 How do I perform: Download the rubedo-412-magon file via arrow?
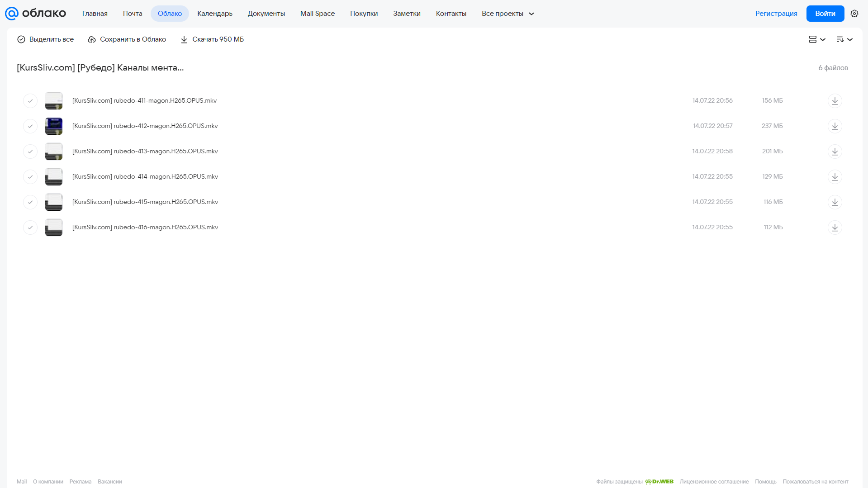(835, 126)
